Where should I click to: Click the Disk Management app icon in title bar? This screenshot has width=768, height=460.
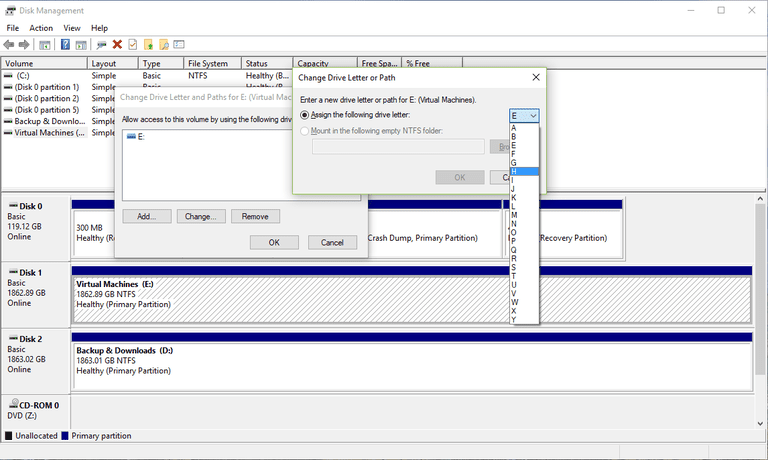click(x=10, y=10)
